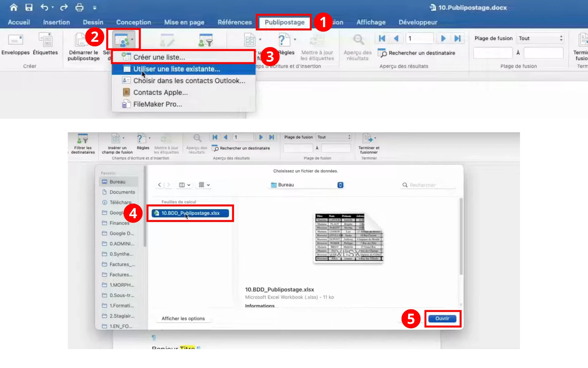The height and width of the screenshot is (368, 588).
Task: Choose FileMaker Pro… menu entry
Action: pos(183,104)
